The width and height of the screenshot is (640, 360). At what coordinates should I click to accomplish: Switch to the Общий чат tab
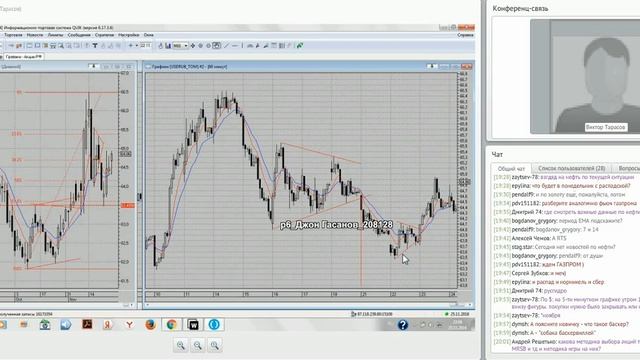click(511, 168)
